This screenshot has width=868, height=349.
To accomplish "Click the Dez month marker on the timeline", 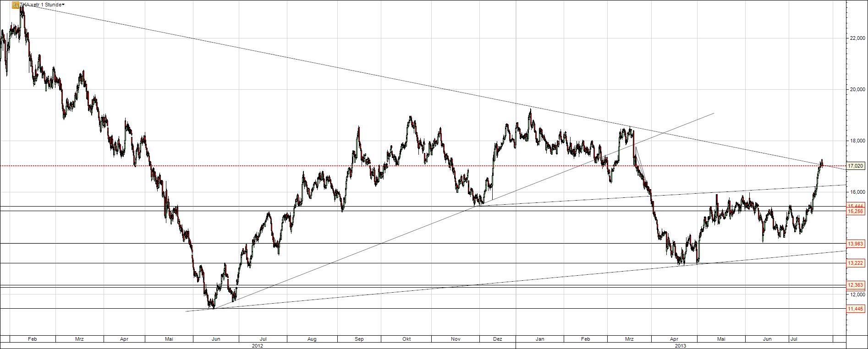I will (x=498, y=339).
